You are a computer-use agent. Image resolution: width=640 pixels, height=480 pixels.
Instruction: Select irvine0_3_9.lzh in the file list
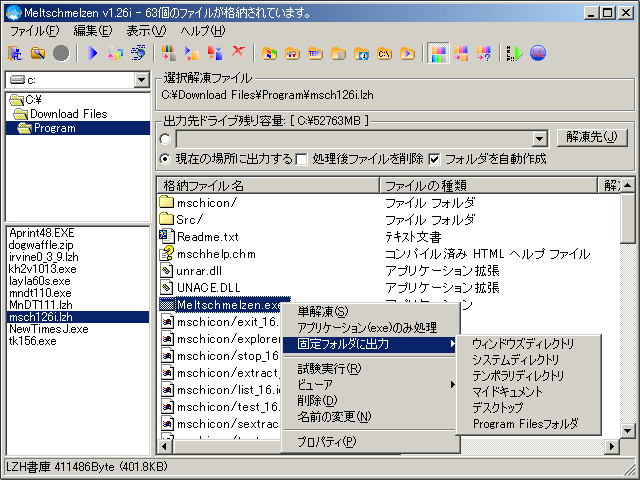(x=44, y=257)
